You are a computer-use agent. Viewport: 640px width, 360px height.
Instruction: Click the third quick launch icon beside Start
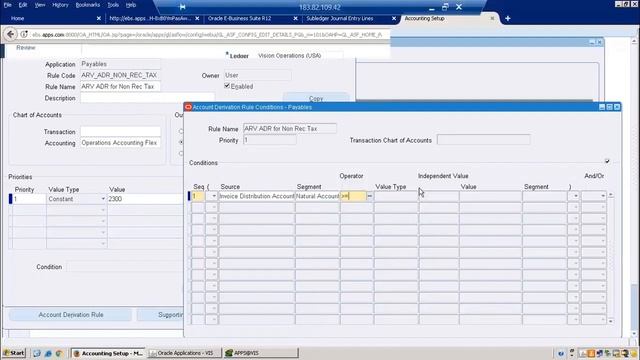tap(59, 353)
